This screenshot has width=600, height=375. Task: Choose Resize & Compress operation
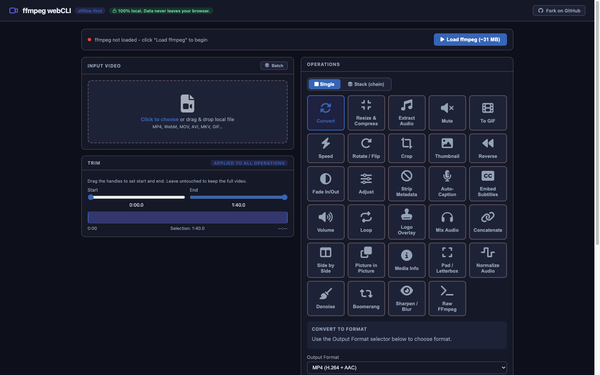[x=366, y=113]
